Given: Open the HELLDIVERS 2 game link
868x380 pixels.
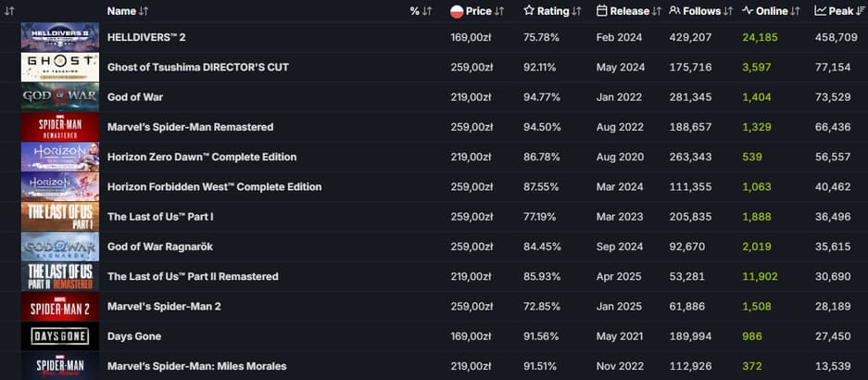Looking at the screenshot, I should pyautogui.click(x=146, y=37).
